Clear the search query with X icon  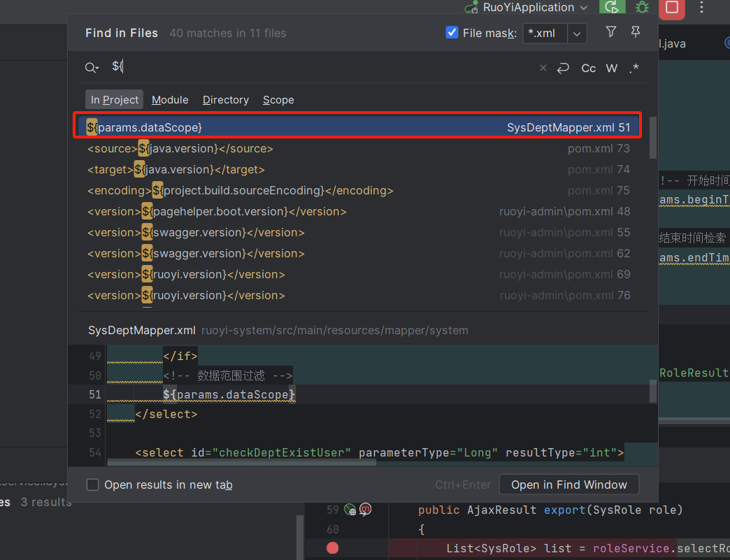(x=543, y=68)
